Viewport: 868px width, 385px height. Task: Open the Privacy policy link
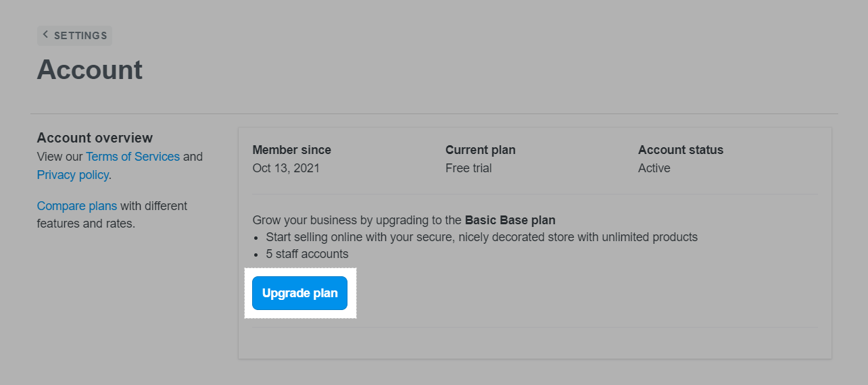(x=73, y=175)
